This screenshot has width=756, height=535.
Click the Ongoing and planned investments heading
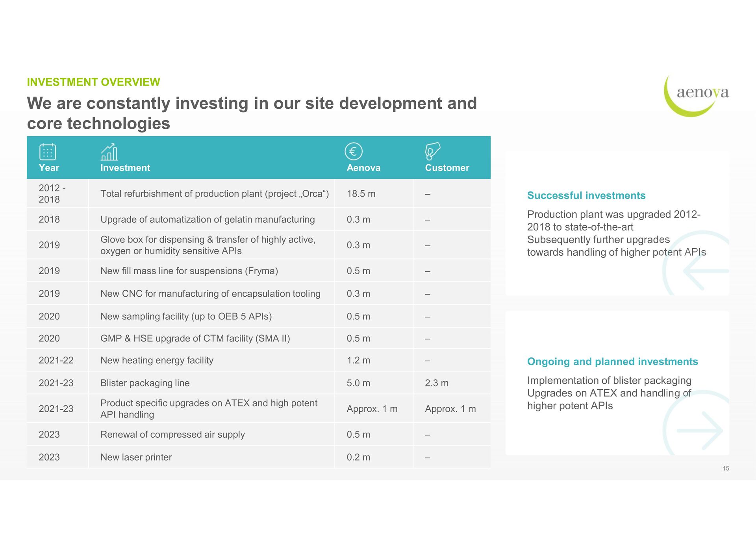coord(612,362)
